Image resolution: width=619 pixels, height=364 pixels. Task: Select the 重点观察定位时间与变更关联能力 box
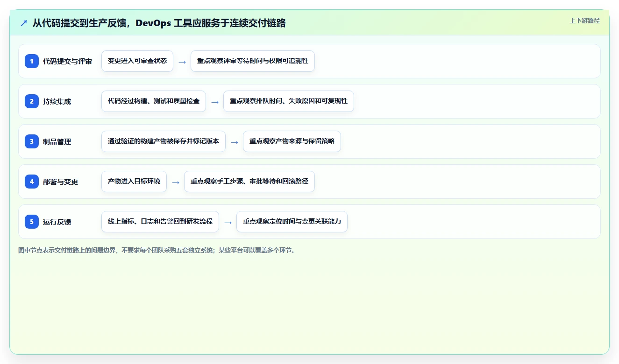pos(292,222)
